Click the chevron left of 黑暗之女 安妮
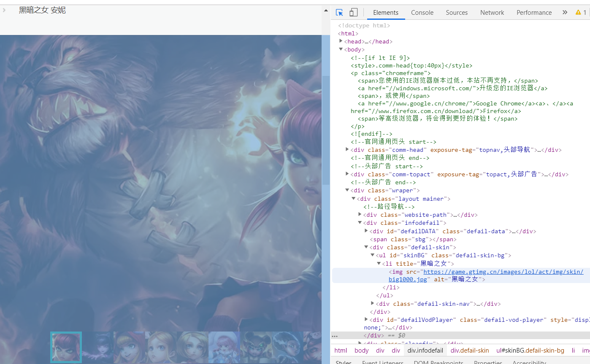 pyautogui.click(x=4, y=10)
